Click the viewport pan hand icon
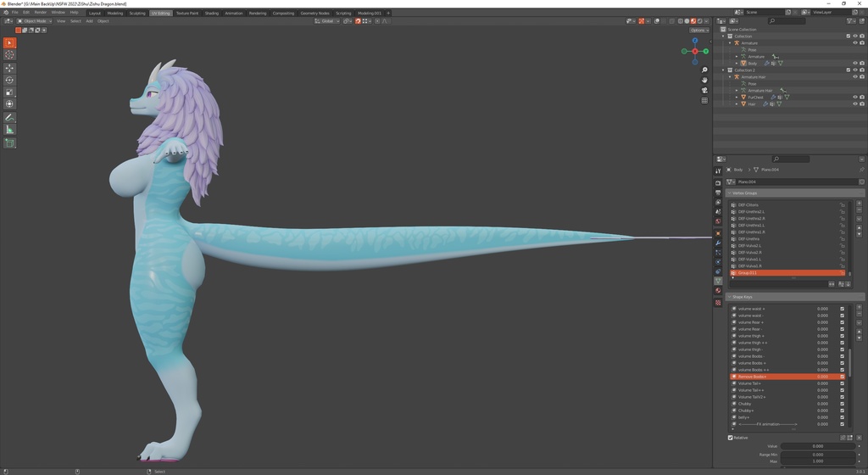868x475 pixels. pos(704,80)
